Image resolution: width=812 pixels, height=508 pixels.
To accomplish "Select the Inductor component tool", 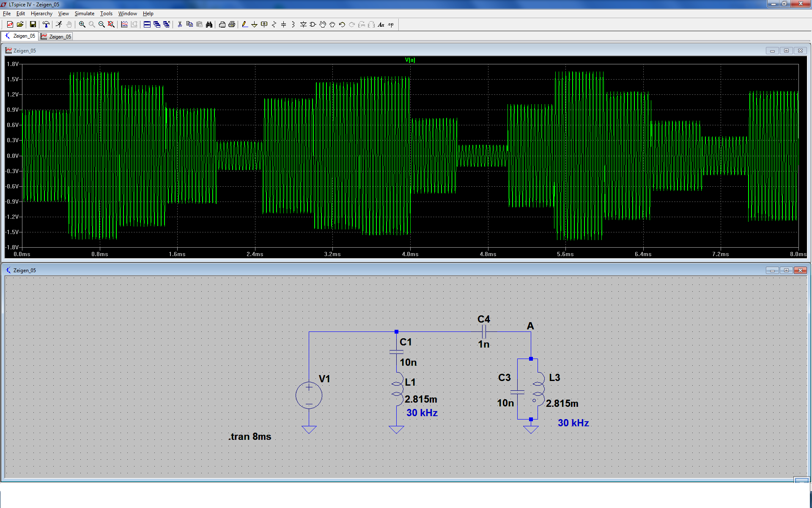I will (294, 25).
